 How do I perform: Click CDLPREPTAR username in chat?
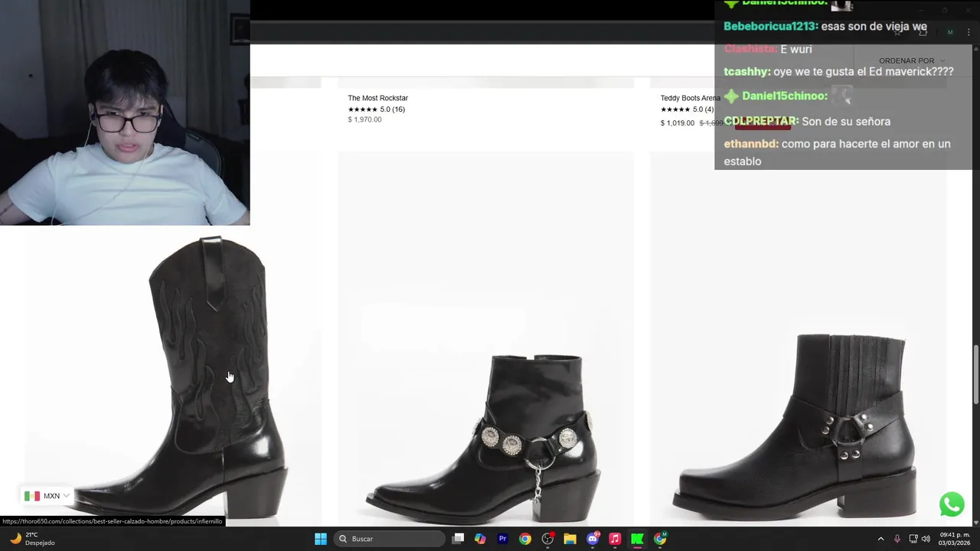tap(761, 121)
